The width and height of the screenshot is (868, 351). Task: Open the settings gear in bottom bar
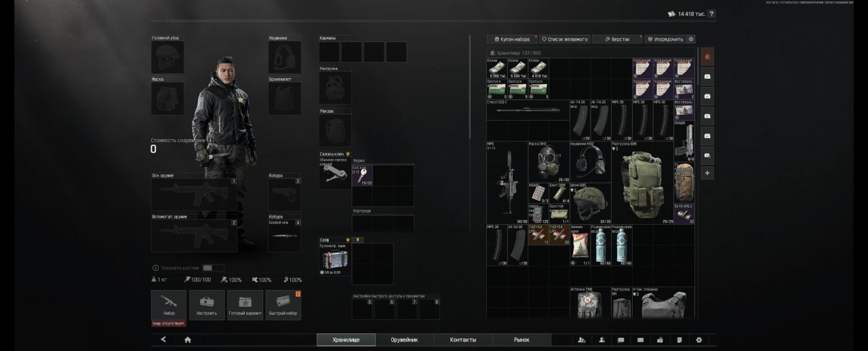(x=699, y=340)
